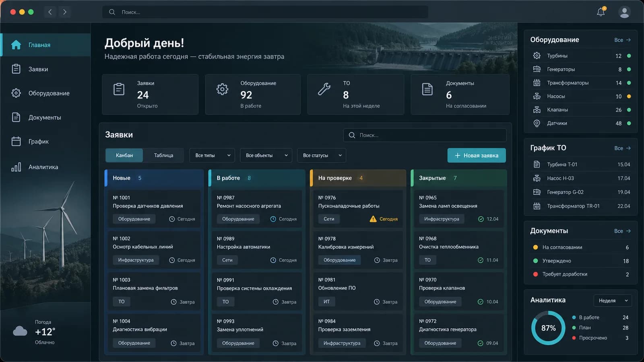
Task: Click Все link in График ТО panel
Action: [x=622, y=148]
